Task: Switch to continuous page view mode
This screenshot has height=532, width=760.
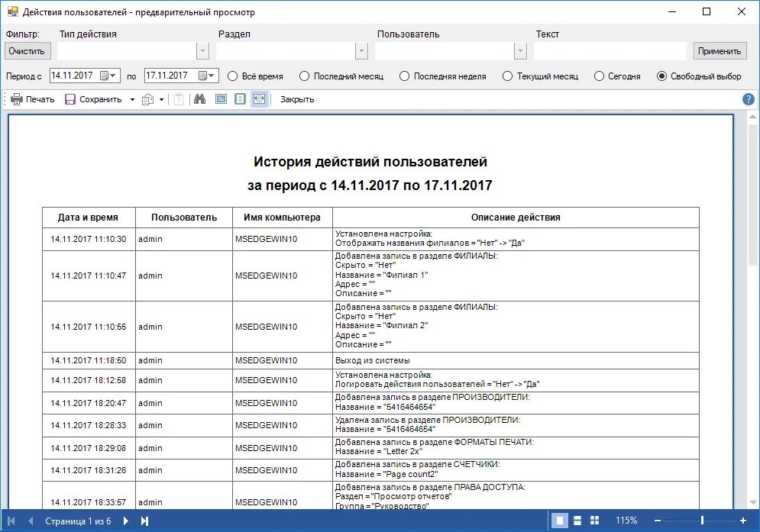Action: (577, 521)
